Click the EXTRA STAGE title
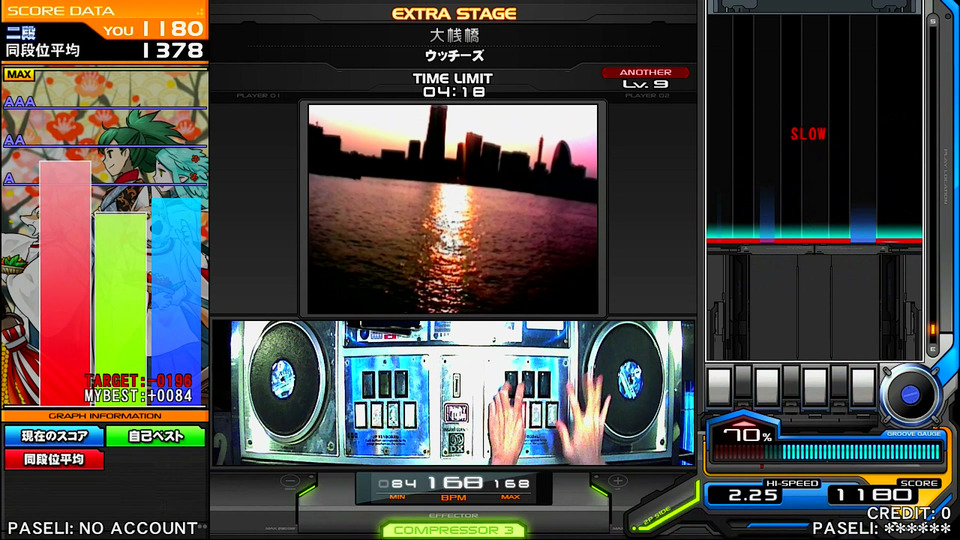 coord(454,13)
